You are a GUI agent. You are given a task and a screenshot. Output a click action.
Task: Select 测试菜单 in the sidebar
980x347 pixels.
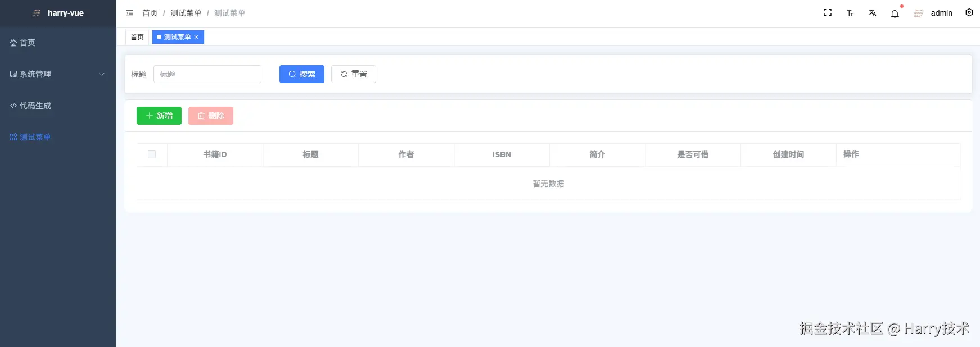[58, 137]
